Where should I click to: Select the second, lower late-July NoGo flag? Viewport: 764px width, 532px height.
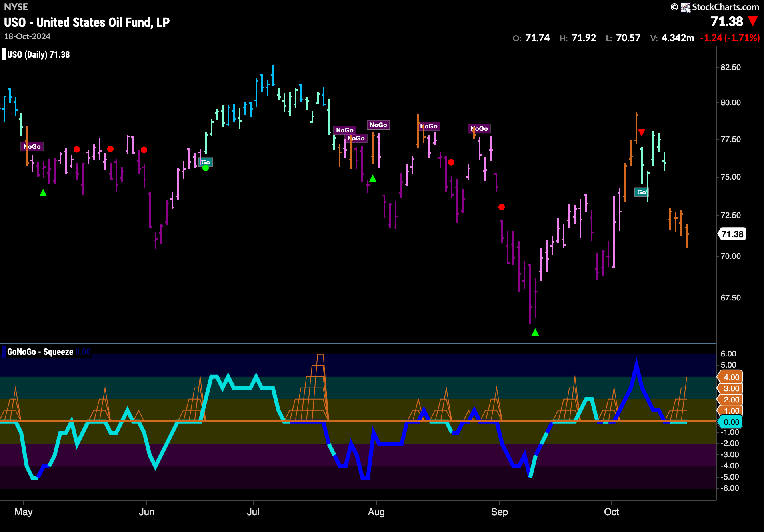click(356, 138)
